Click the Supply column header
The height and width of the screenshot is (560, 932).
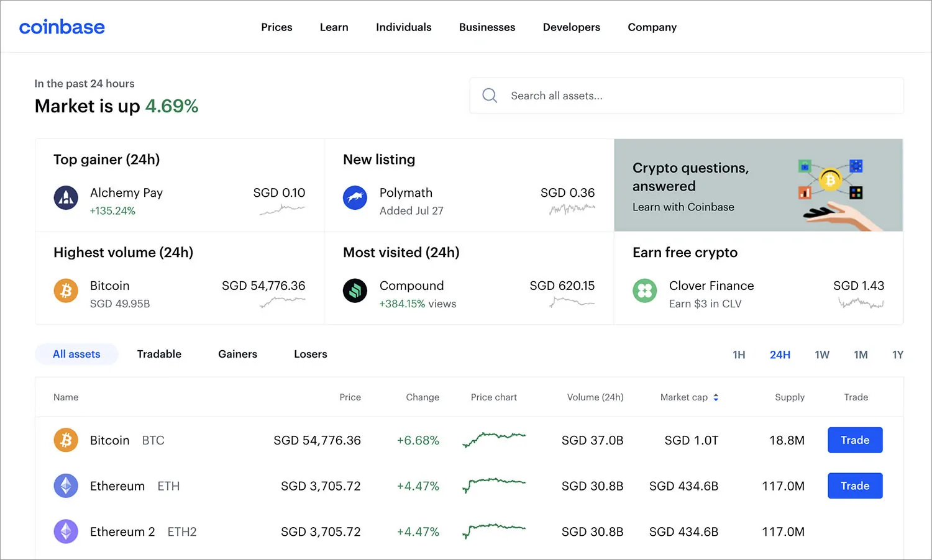tap(790, 397)
